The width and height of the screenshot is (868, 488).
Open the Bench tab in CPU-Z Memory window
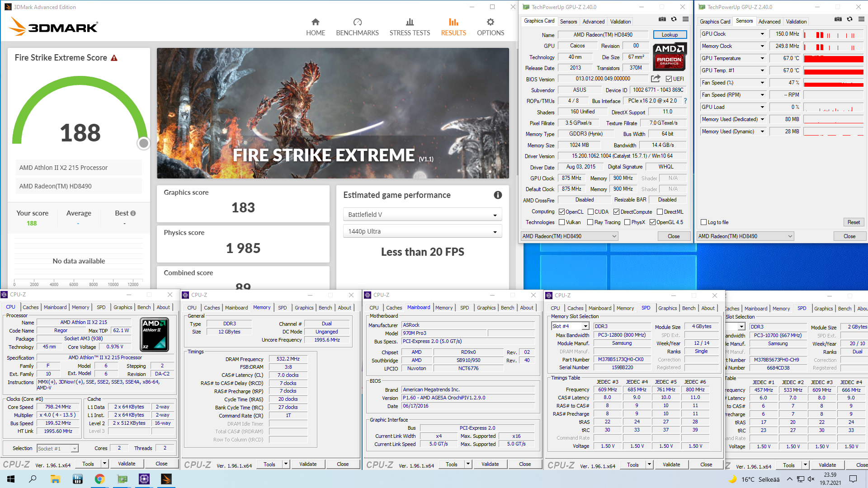[325, 308]
